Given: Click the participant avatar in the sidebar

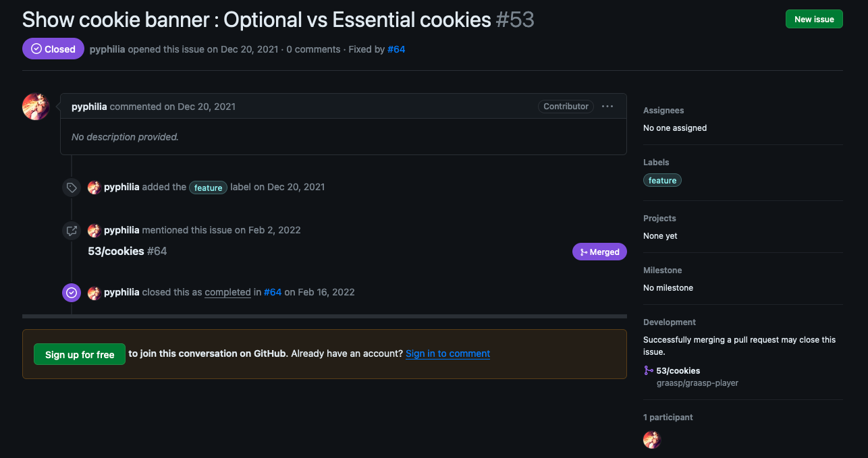Looking at the screenshot, I should click(x=652, y=440).
